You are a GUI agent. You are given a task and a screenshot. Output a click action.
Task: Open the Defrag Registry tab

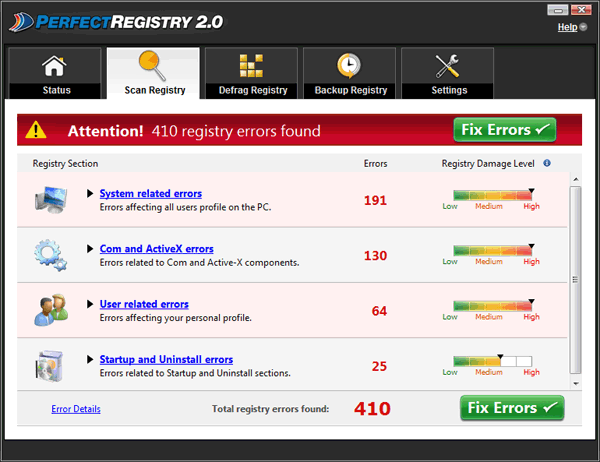[251, 73]
